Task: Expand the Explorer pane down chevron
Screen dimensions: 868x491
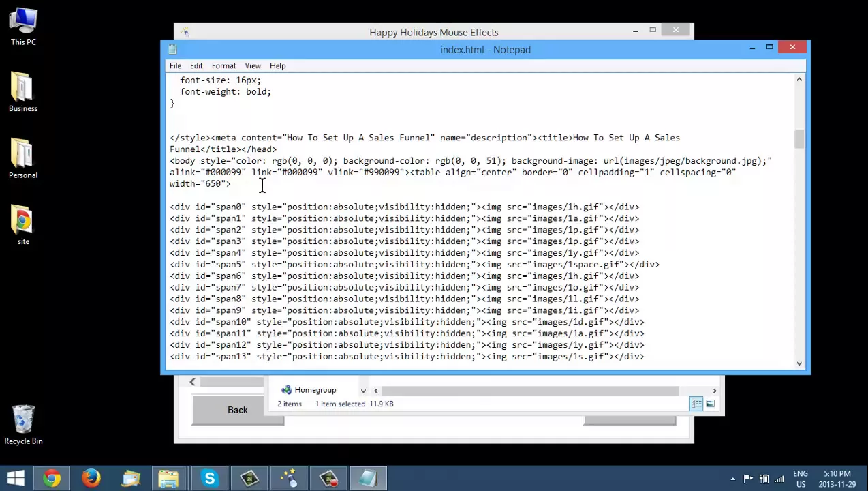Action: [363, 391]
